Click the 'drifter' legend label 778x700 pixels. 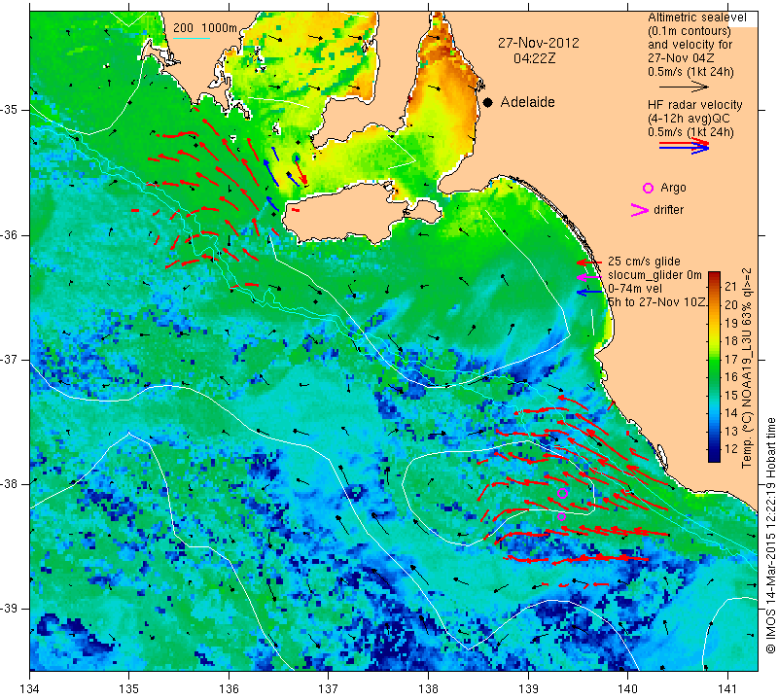point(668,210)
